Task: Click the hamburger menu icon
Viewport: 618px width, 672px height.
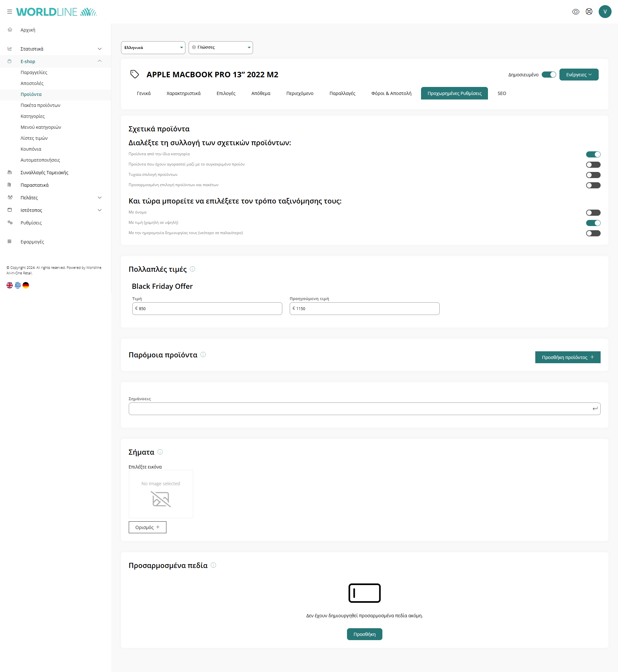Action: click(x=9, y=12)
